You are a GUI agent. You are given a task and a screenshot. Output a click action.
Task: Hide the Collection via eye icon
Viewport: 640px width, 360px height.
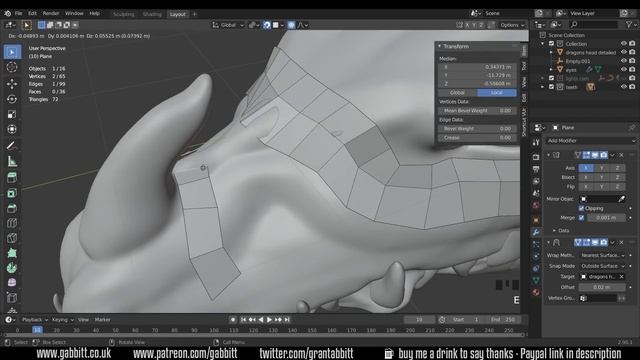(x=623, y=43)
